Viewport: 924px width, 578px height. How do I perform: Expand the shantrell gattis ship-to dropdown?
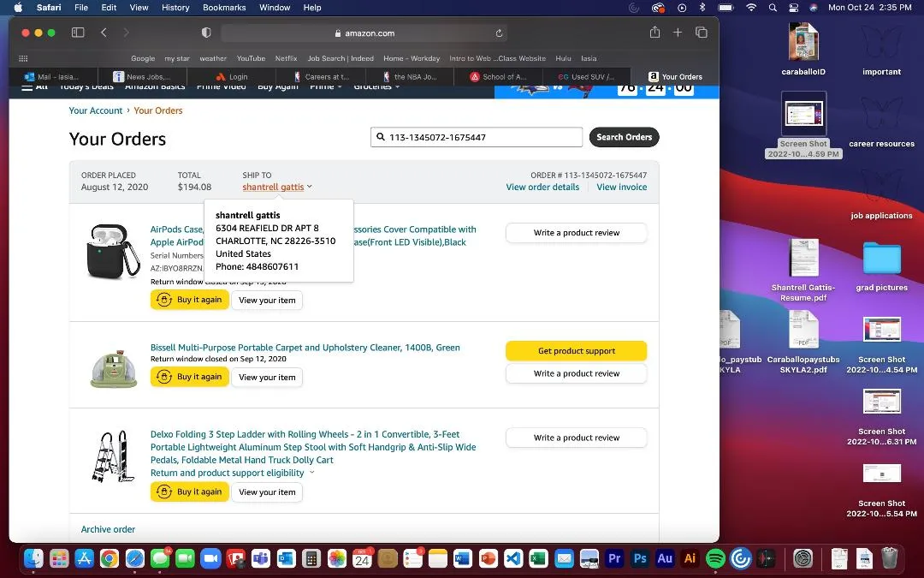[277, 187]
